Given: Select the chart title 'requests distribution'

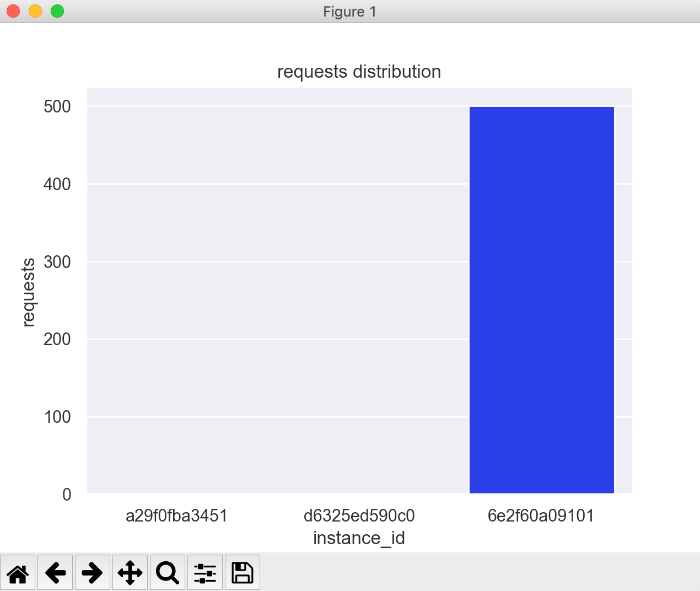Looking at the screenshot, I should [x=359, y=72].
